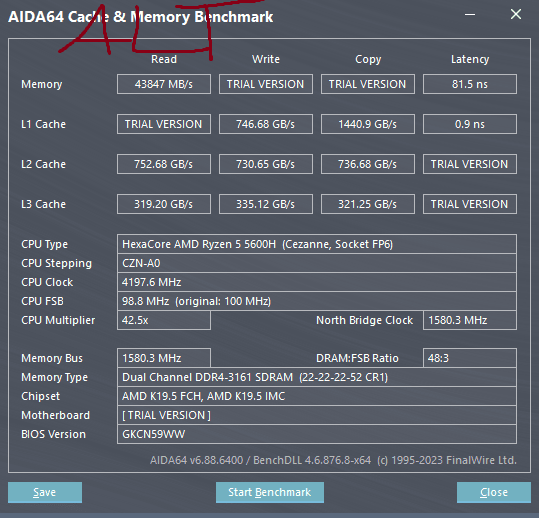This screenshot has height=518, width=539.
Task: Click the AIDA64 v6.88.6400 version footer text
Action: 333,460
